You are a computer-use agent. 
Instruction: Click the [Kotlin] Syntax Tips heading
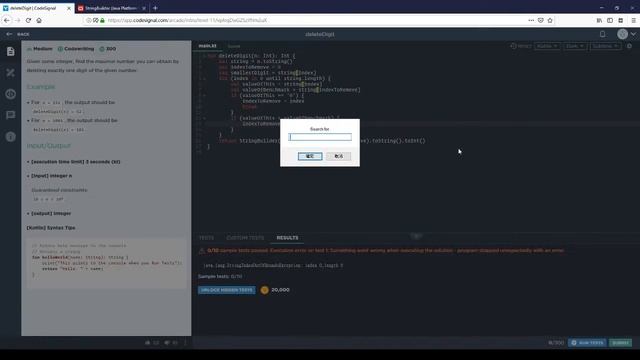tap(51, 228)
